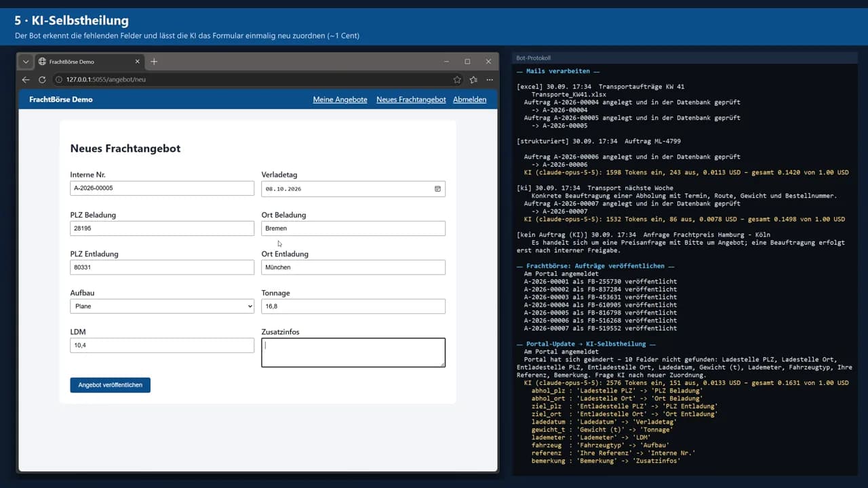This screenshot has width=868, height=488.
Task: Click the 'Frachtbörse: Aufträge veröffentlichen' log heading
Action: tap(595, 266)
